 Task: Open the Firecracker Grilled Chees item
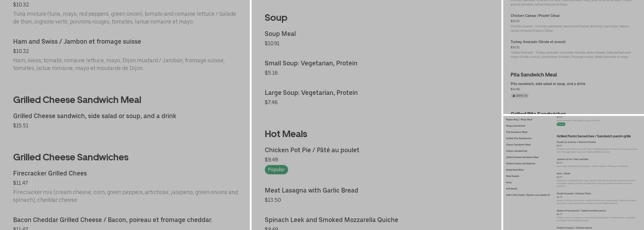click(50, 173)
